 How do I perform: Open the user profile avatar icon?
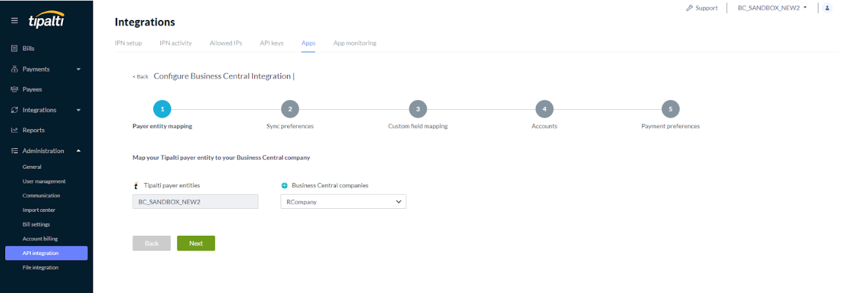[827, 8]
